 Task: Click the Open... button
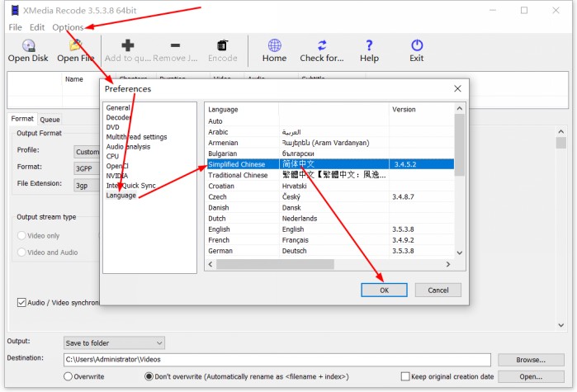click(531, 376)
